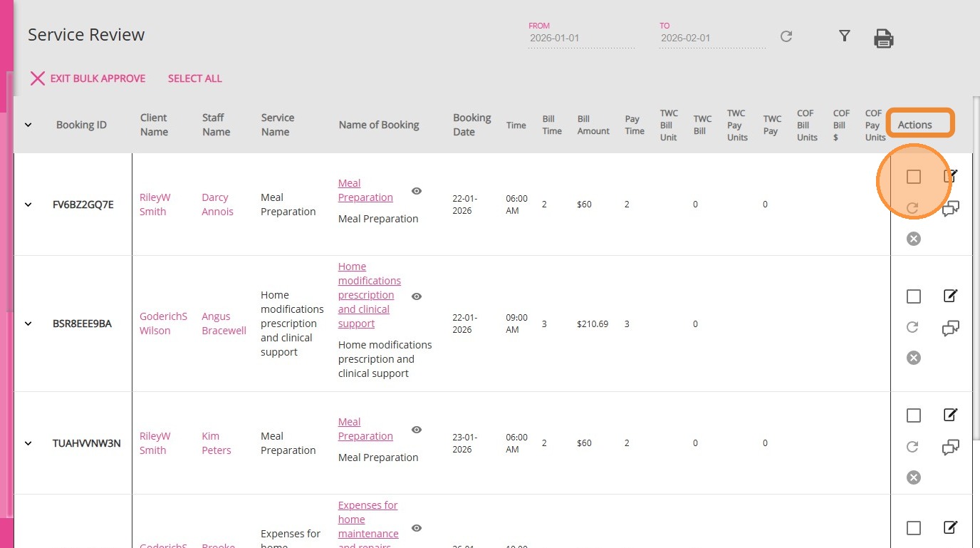Click revert arrow icon for booking BSR8EEE9BA
Screen dimensions: 980x548
(912, 327)
